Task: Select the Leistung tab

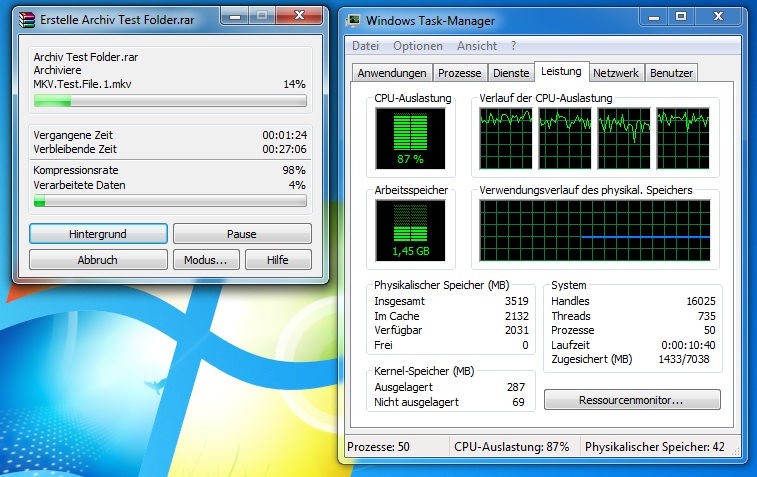Action: pyautogui.click(x=561, y=71)
